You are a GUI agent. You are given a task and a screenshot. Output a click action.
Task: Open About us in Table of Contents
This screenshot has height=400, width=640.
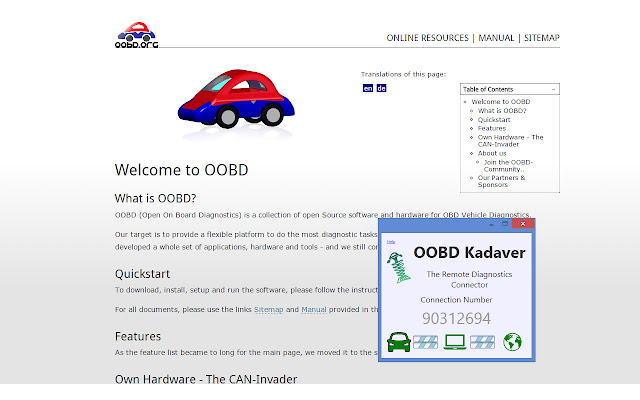pos(492,153)
